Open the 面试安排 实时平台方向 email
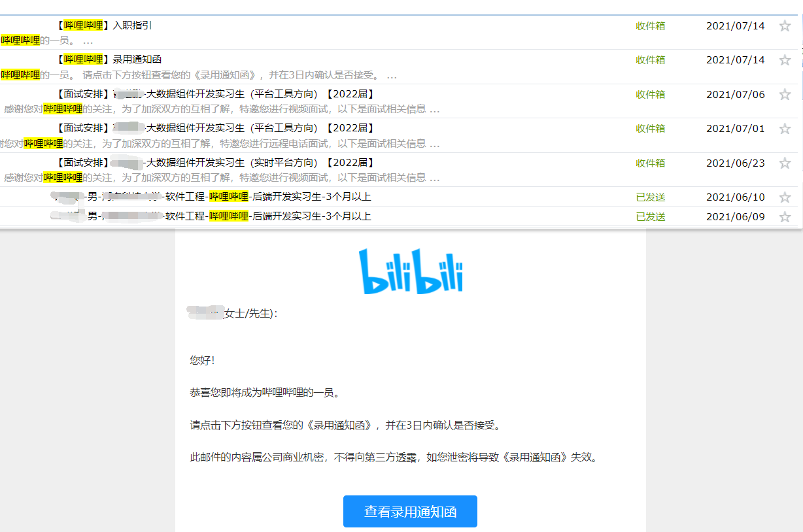The image size is (803, 532). (x=216, y=163)
